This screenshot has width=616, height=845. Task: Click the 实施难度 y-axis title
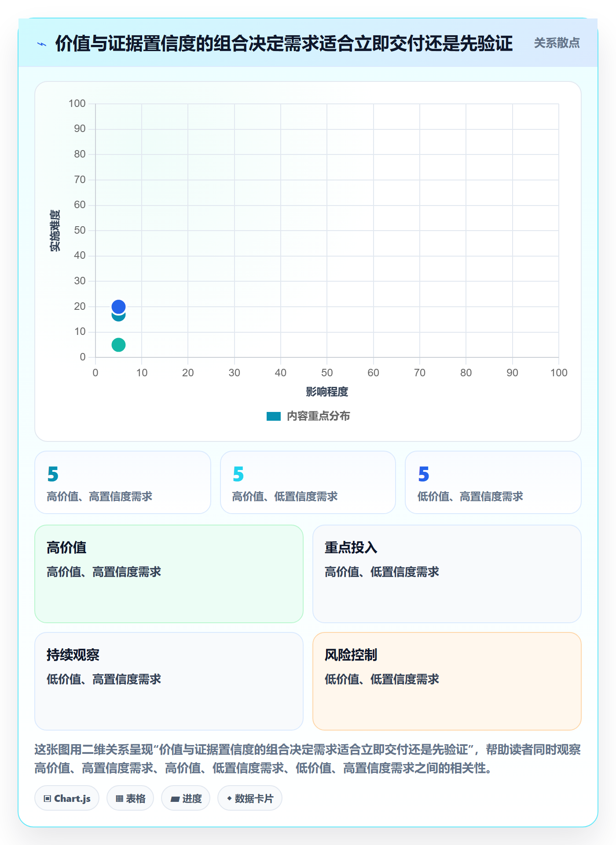[x=55, y=231]
